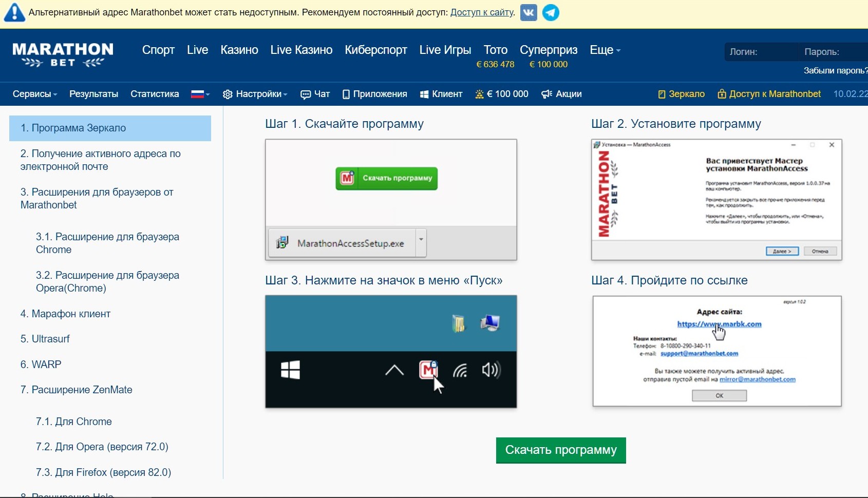Select sidebar item 7. Расширение ZenMate
Image resolution: width=868 pixels, height=498 pixels.
tap(77, 390)
